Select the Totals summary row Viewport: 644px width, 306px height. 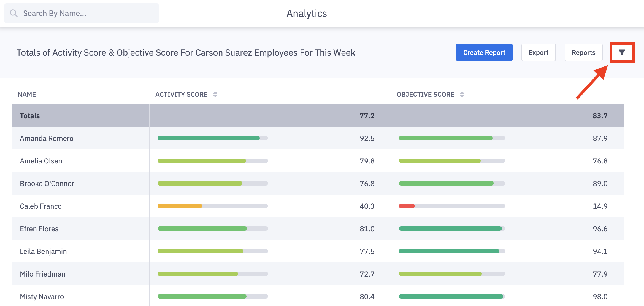point(30,116)
